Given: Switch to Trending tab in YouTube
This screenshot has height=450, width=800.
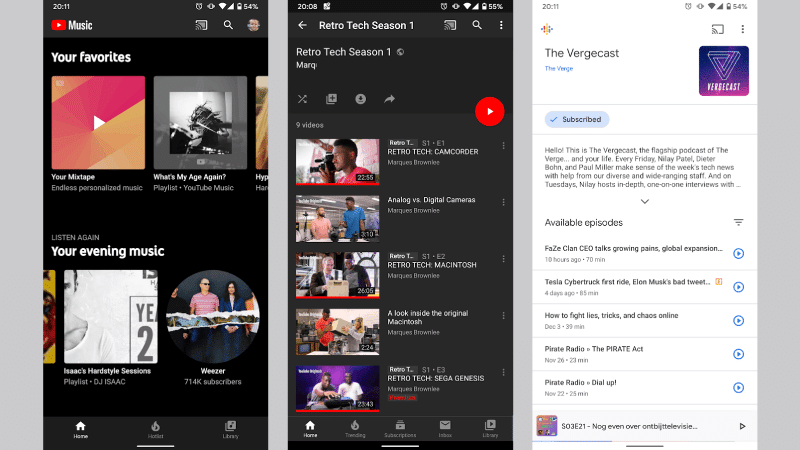Looking at the screenshot, I should click(355, 429).
